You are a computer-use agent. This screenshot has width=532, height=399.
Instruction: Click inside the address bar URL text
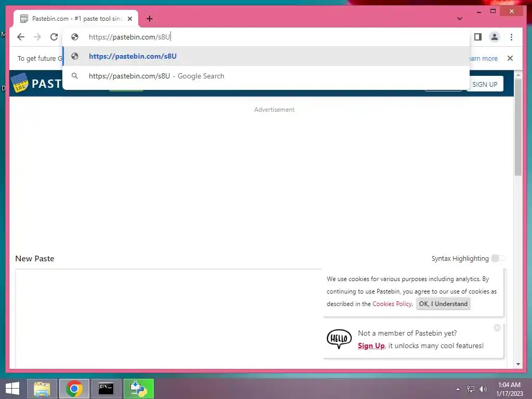click(129, 37)
